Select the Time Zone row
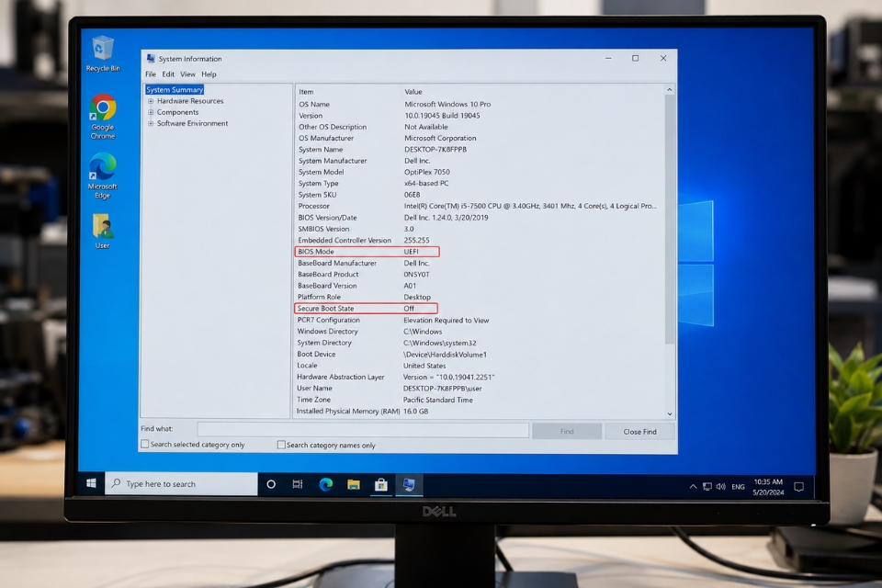The width and height of the screenshot is (882, 588). (x=479, y=400)
